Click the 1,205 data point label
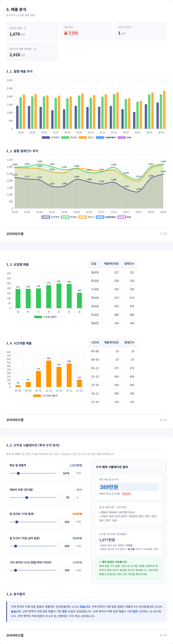This screenshot has width=173, height=644. pos(138,189)
